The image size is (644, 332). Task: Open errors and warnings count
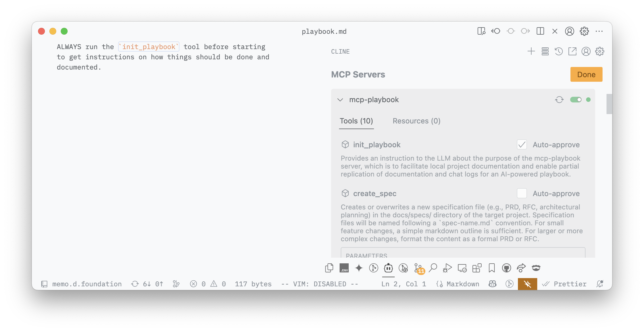pos(208,284)
